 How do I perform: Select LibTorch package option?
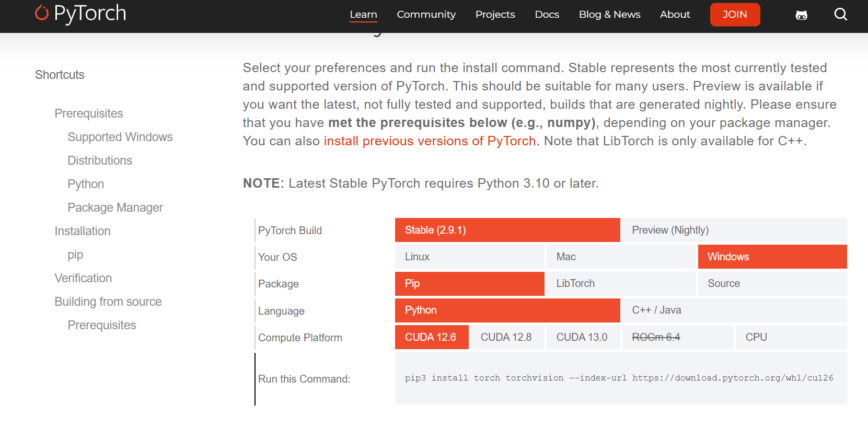click(621, 283)
